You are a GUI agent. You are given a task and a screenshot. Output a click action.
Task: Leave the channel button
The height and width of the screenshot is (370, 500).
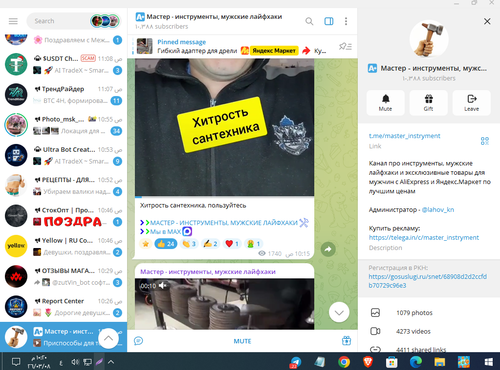pyautogui.click(x=471, y=102)
